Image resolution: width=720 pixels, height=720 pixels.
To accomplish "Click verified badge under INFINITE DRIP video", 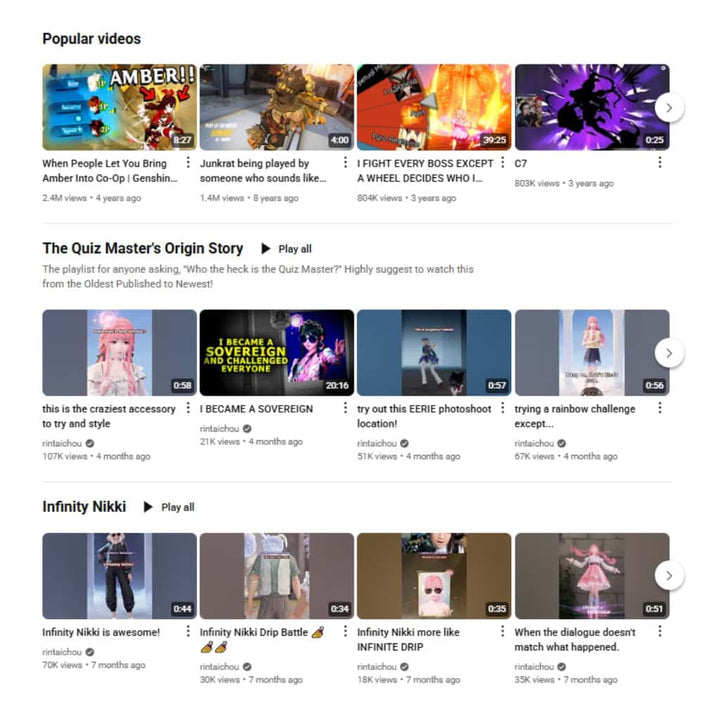I will pos(405,666).
